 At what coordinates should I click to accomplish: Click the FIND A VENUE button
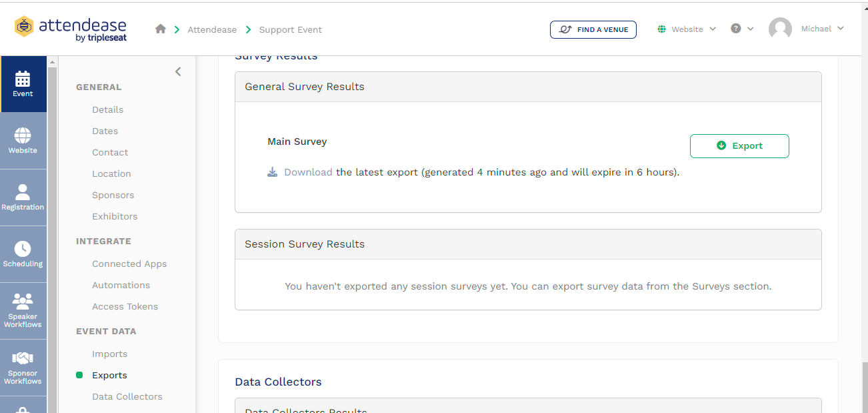pos(593,29)
